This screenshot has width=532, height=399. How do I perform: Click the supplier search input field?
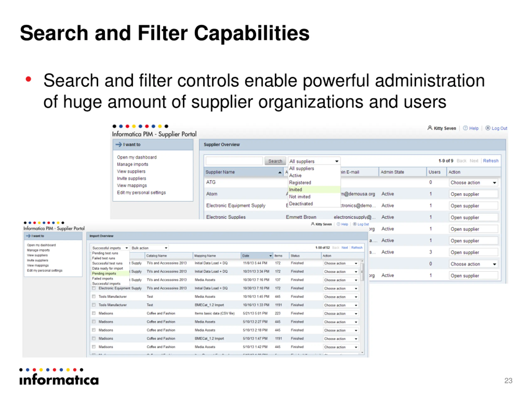(x=234, y=161)
